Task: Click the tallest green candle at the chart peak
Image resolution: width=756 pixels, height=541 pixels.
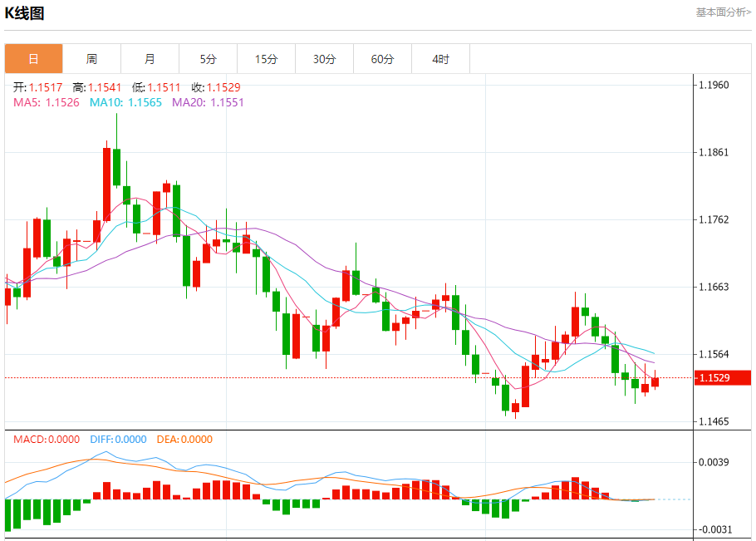Action: coord(116,167)
